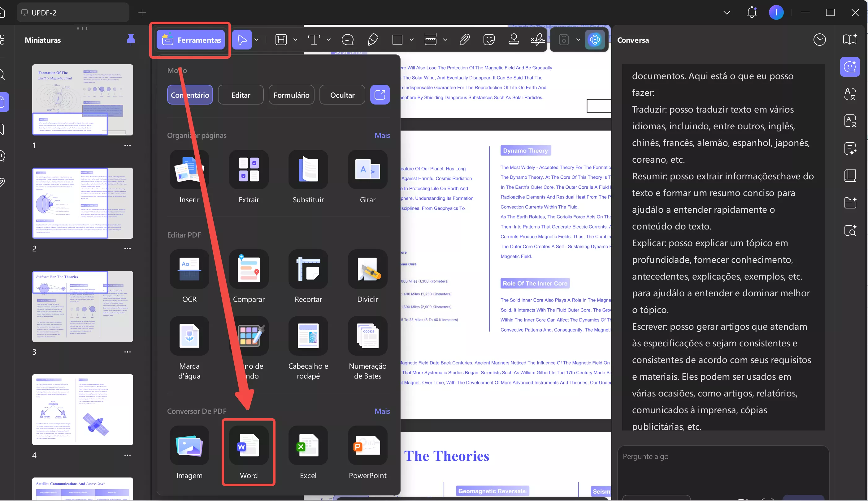Open the Recortar crop tool
868x501 pixels.
pyautogui.click(x=308, y=269)
